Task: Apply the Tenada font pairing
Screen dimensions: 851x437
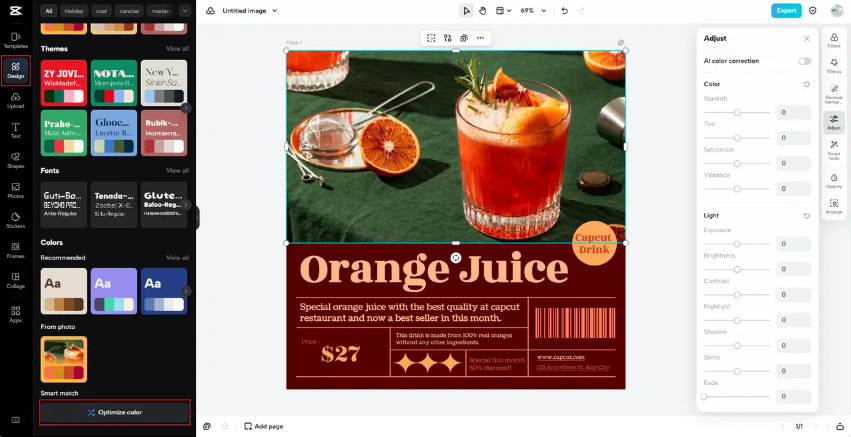Action: click(114, 205)
